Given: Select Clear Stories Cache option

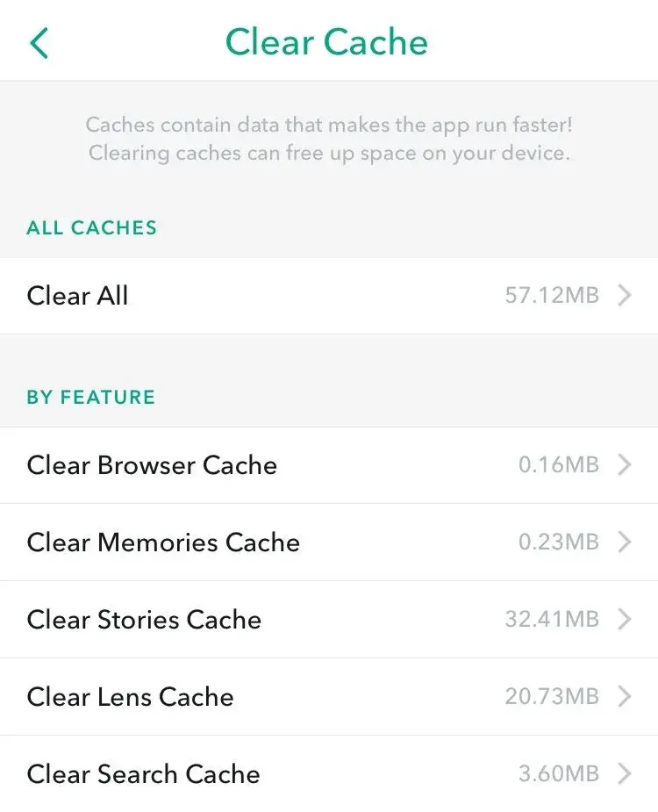Looking at the screenshot, I should [144, 620].
